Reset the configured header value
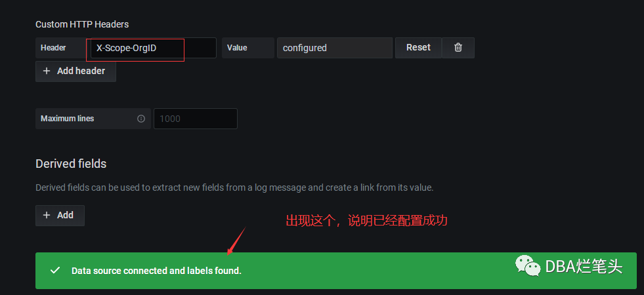644x295 pixels. point(418,48)
